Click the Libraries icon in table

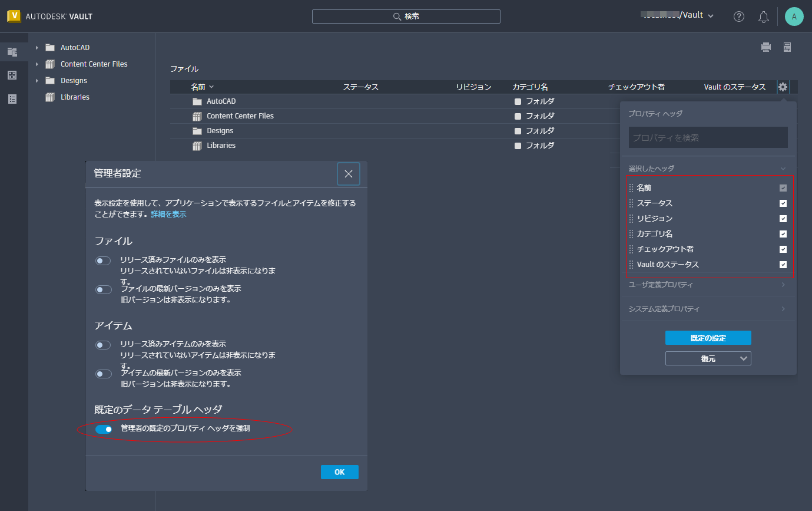coord(197,146)
